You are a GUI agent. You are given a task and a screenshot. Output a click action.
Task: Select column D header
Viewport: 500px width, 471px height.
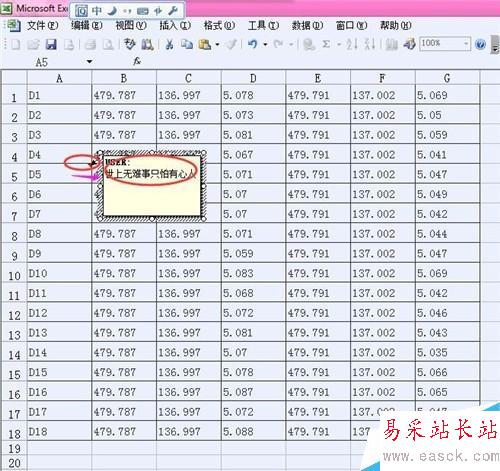(253, 78)
